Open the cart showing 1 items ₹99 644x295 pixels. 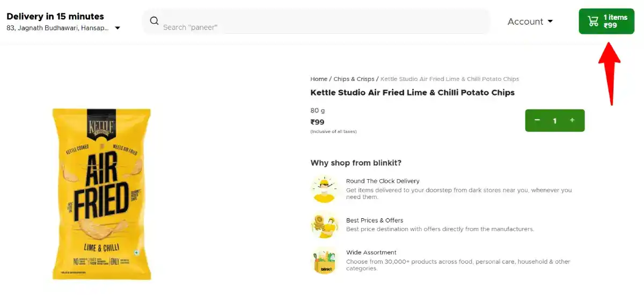click(x=606, y=21)
